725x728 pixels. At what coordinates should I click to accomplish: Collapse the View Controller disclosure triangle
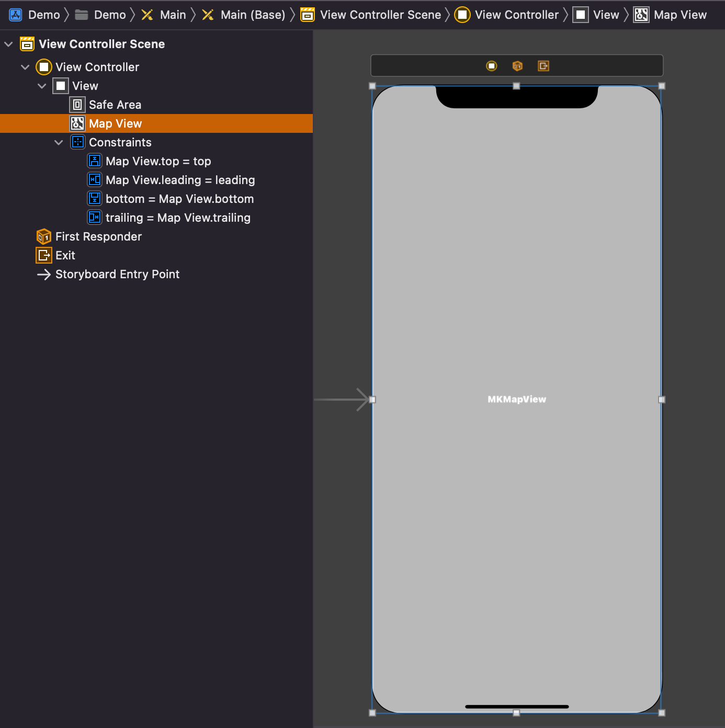(x=25, y=66)
